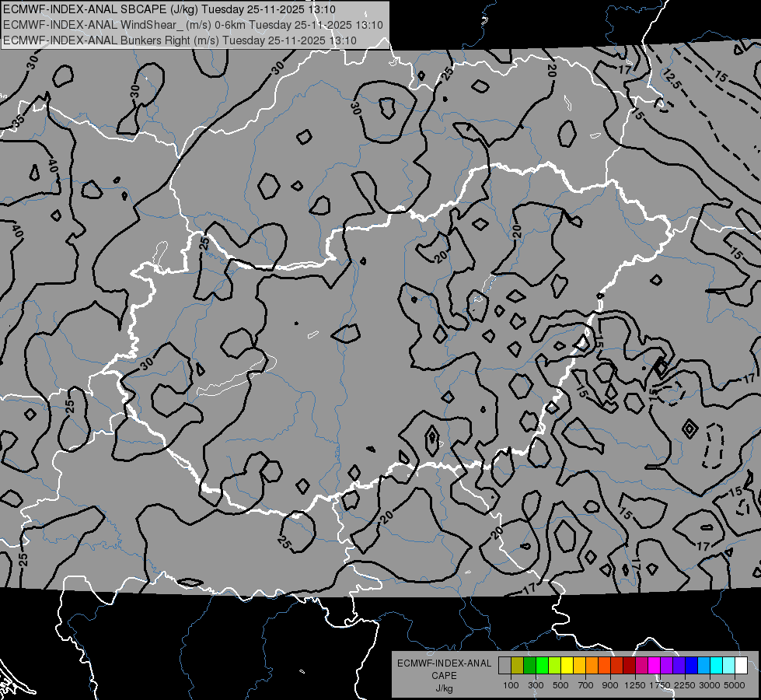The width and height of the screenshot is (761, 700).
Task: Click the 300 legend value
Action: pos(536,685)
